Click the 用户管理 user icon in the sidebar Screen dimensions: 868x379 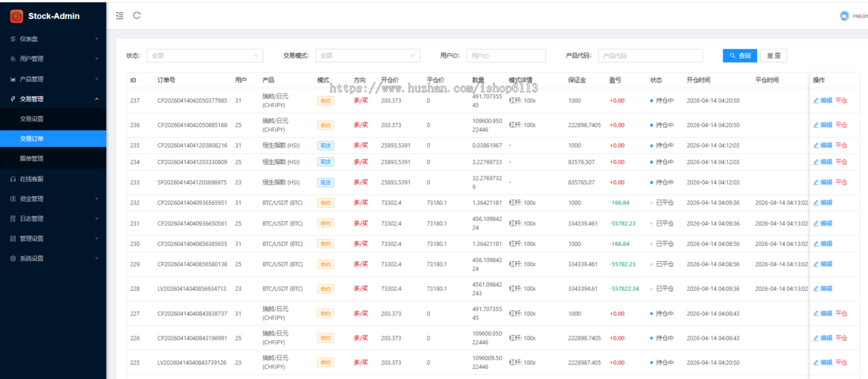pos(13,59)
